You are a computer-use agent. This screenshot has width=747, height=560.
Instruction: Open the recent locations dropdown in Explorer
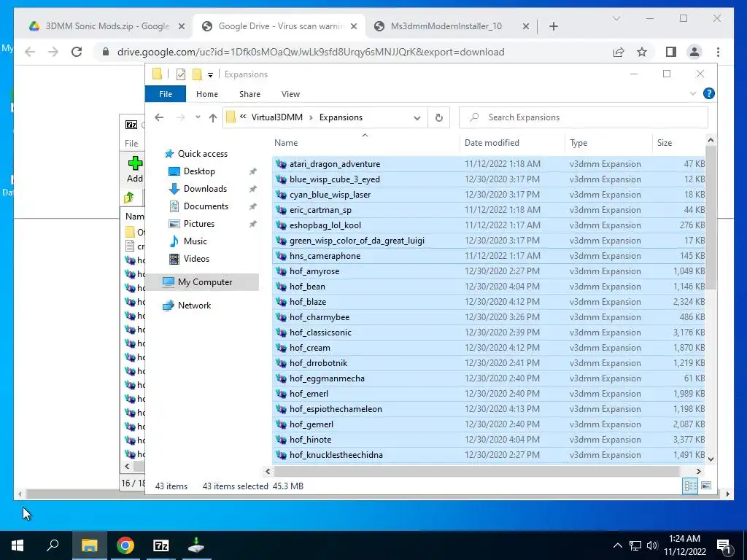[x=198, y=117]
